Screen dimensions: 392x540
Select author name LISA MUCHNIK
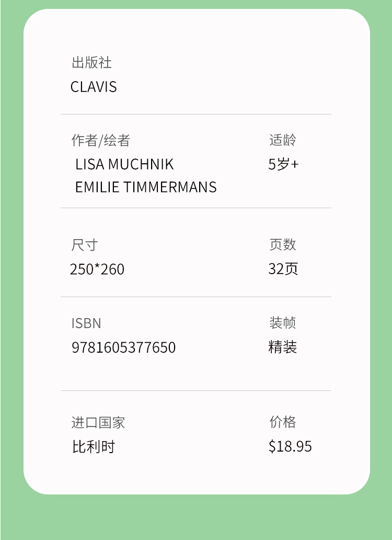tap(124, 164)
